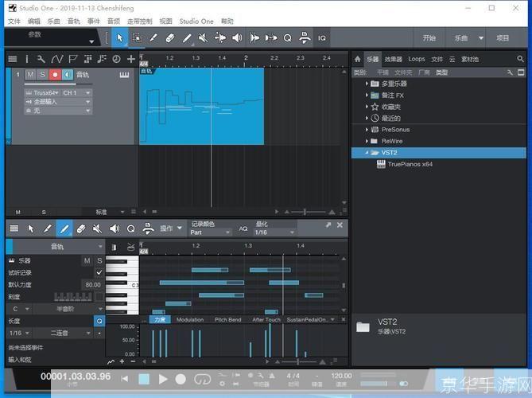This screenshot has height=398, width=532.
Task: Select the Split tool in main toolbar
Action: pos(153,37)
